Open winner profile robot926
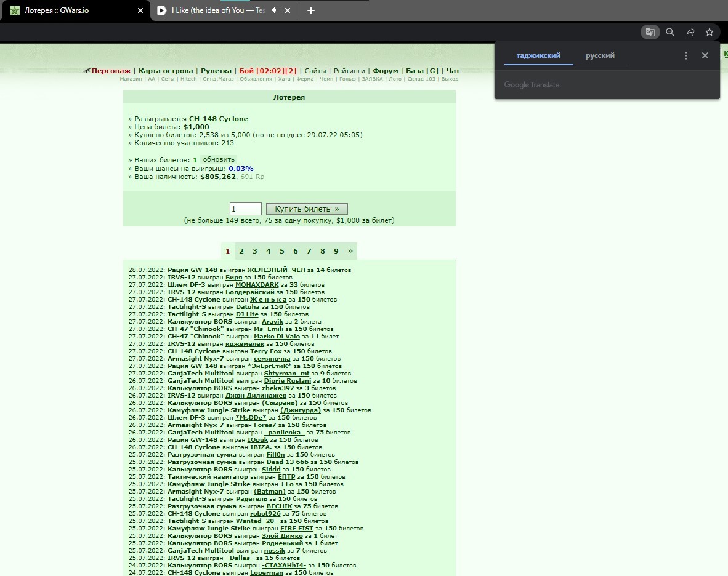This screenshot has height=576, width=728. tap(265, 514)
